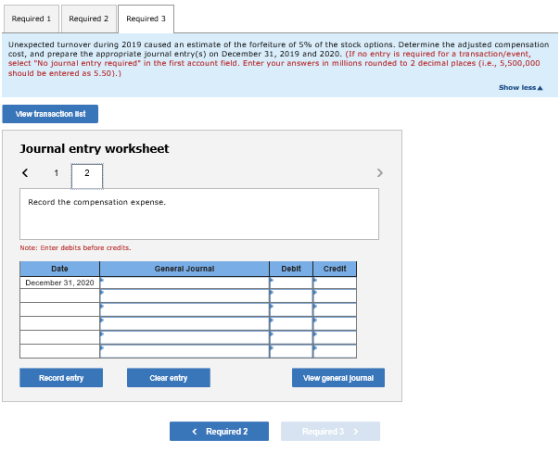Click the Clear entry button
This screenshot has width=560, height=453.
(169, 378)
